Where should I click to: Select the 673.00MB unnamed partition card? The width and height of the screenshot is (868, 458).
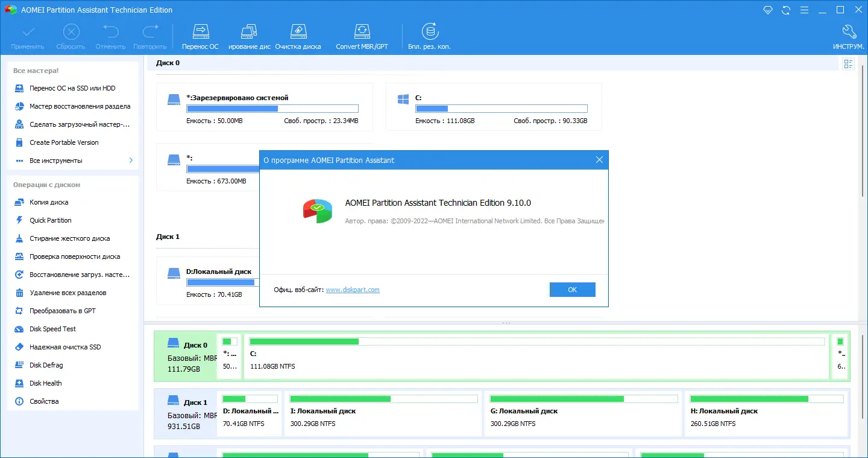(208, 167)
